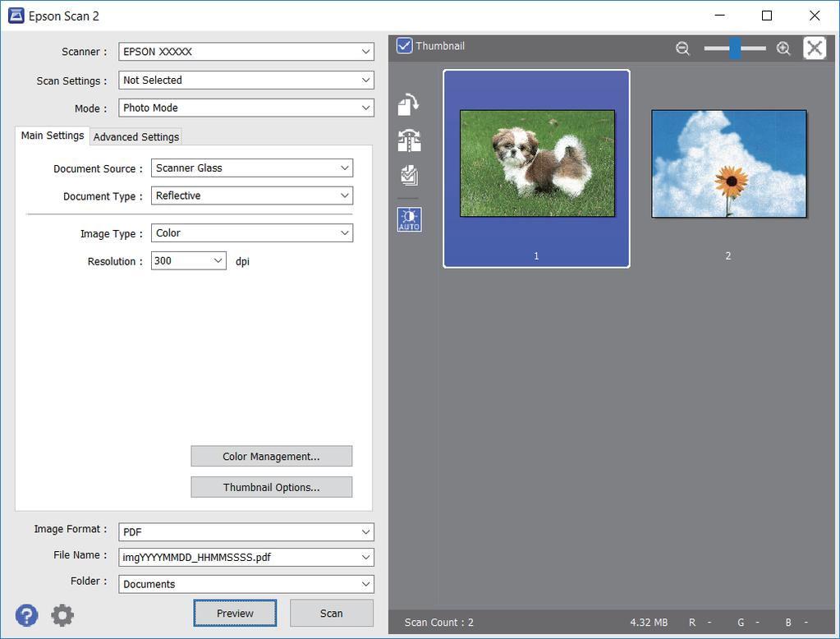This screenshot has width=840, height=639.
Task: Minimize the Epson Scan 2 window
Action: click(x=720, y=16)
